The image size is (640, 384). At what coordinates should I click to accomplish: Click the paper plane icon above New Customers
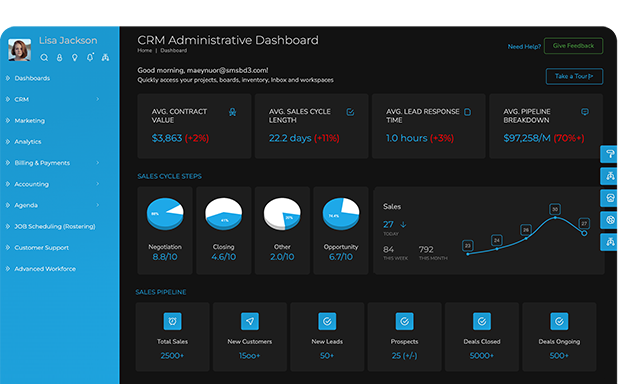coord(250,321)
